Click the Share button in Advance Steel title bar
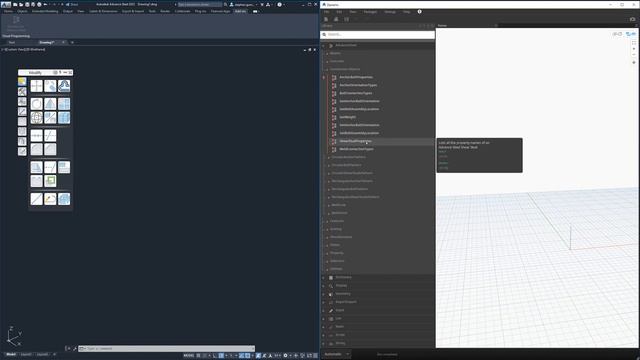This screenshot has width=640, height=360. pos(72,4)
